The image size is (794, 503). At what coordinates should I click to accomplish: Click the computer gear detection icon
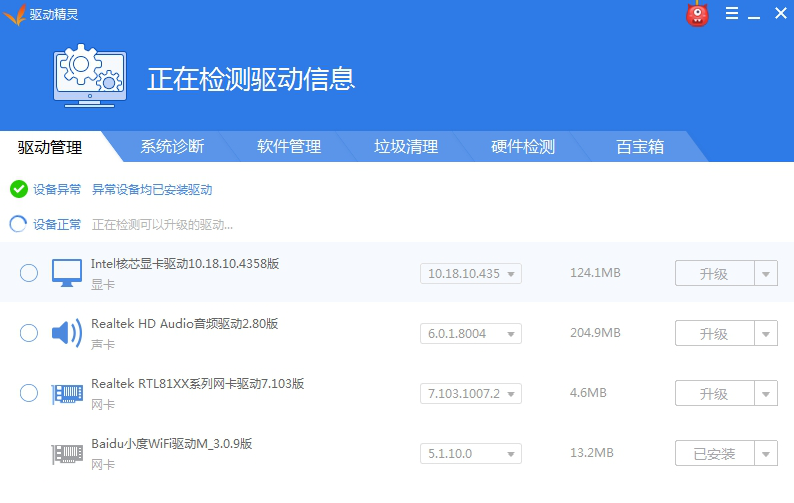coord(90,76)
